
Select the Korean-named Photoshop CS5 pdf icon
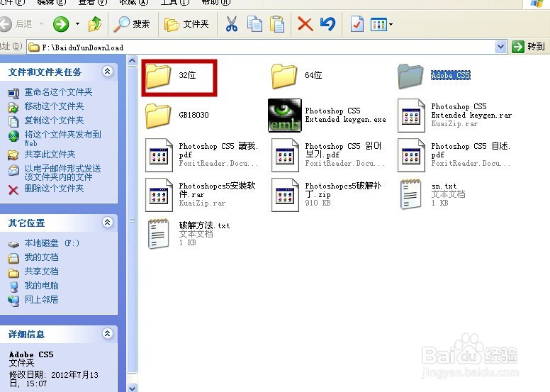tap(285, 155)
